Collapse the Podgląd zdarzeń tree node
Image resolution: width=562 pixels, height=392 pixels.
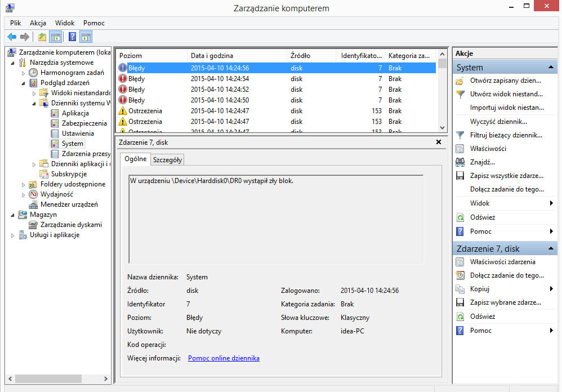tap(23, 83)
